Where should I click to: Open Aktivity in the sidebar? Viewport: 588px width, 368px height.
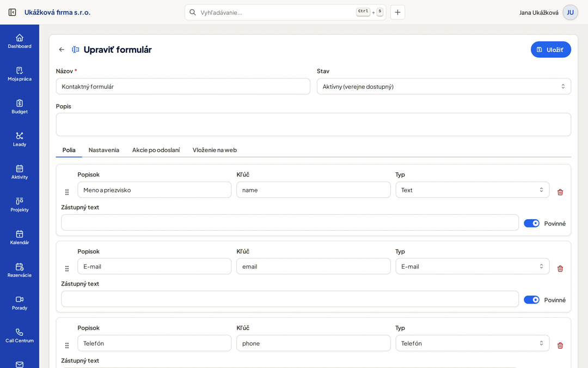pyautogui.click(x=20, y=172)
